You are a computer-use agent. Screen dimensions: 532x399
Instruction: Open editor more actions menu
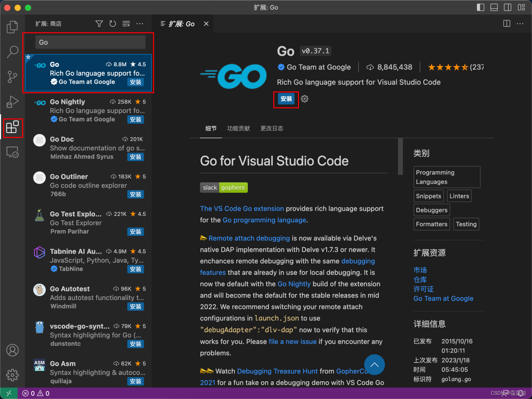pyautogui.click(x=520, y=24)
